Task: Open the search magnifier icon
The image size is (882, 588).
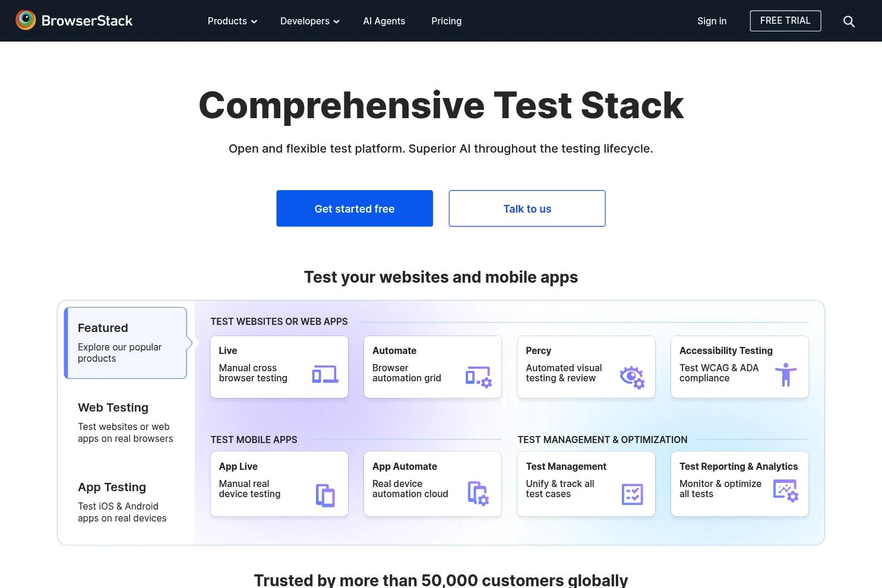Action: 849,21
